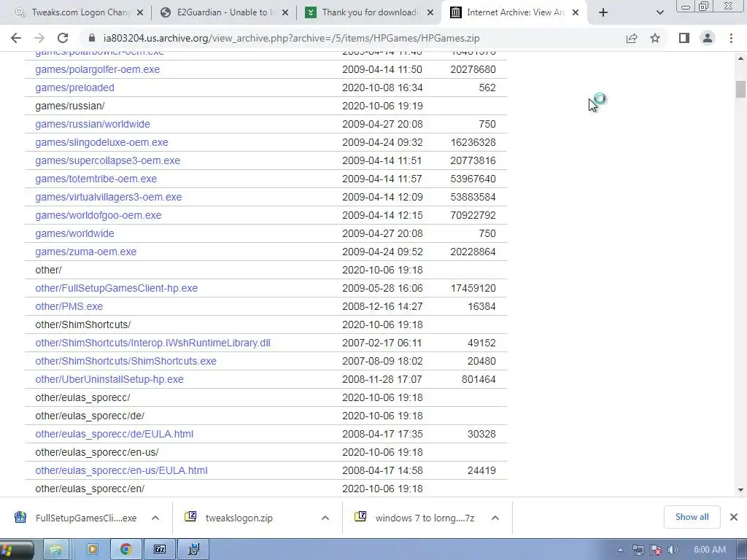
Task: Open Interop.IWshRuntimeLibrary.dll link
Action: pyautogui.click(x=153, y=343)
